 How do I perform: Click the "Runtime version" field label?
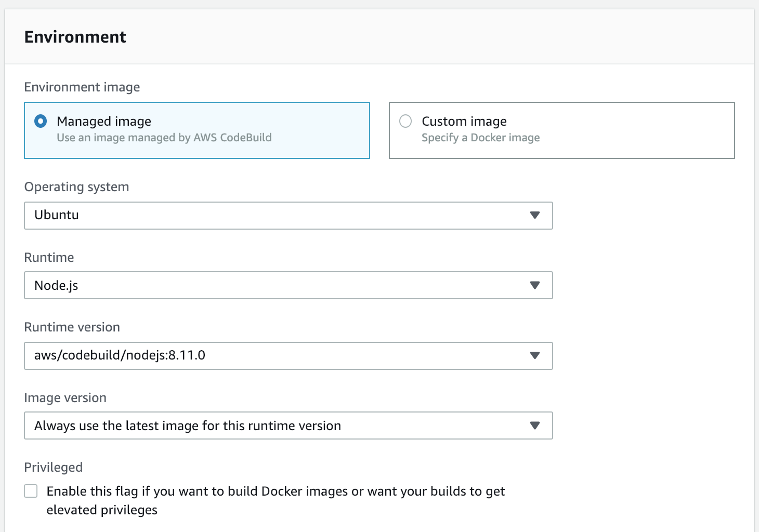72,327
